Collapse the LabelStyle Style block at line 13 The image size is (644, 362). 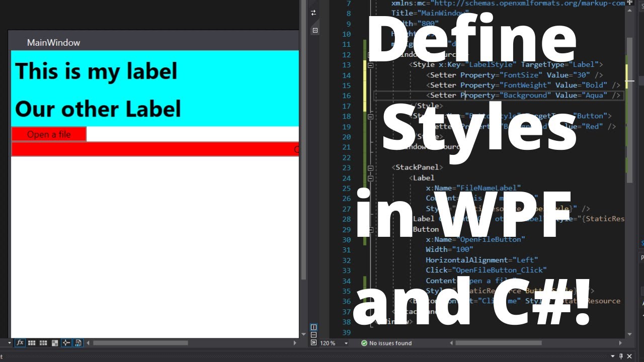[x=371, y=65]
